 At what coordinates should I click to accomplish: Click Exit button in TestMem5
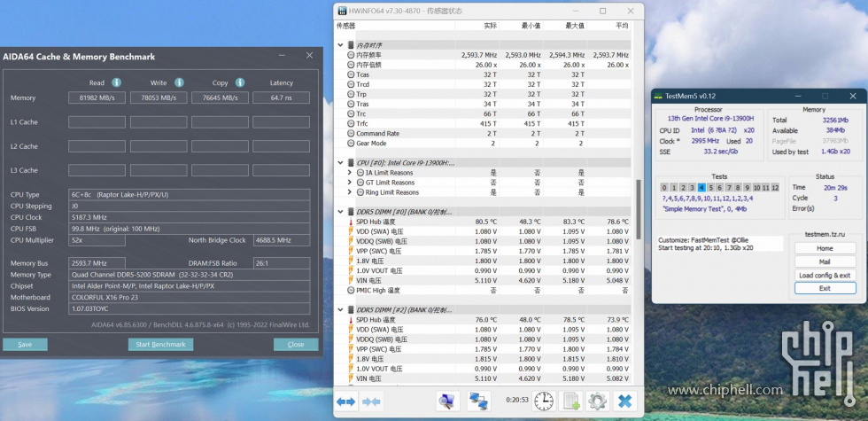click(825, 288)
